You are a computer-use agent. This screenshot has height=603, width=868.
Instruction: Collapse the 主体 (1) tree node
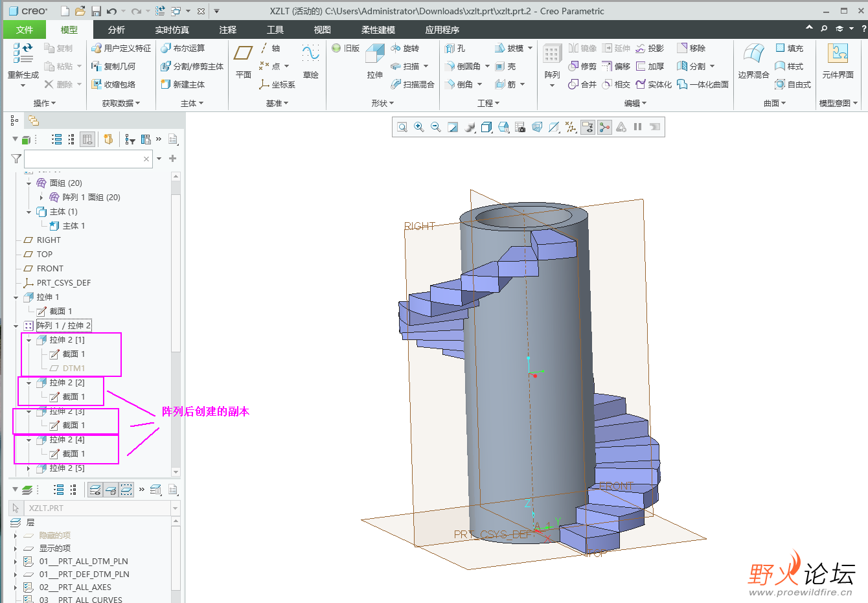pos(29,212)
